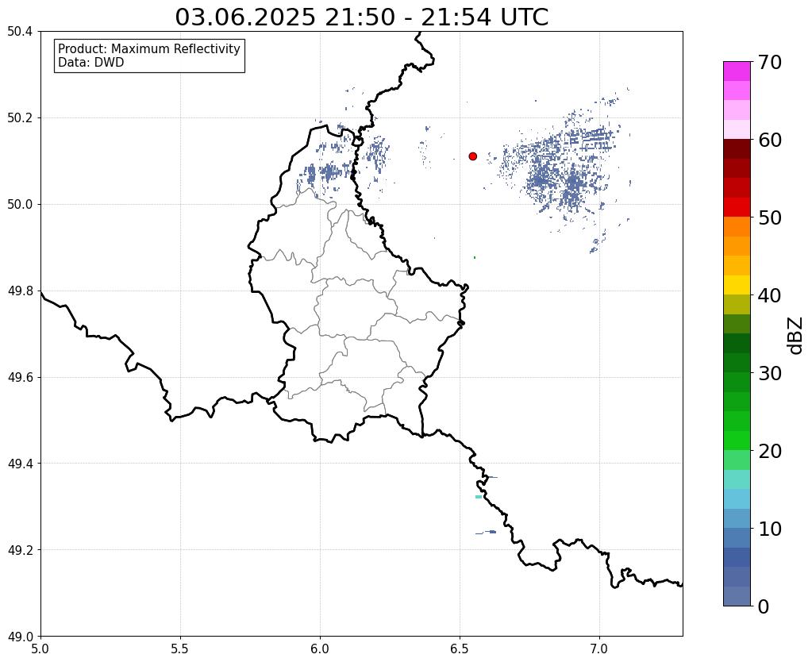Click the small green echo pixel below marker
The image size is (812, 662).
point(475,257)
